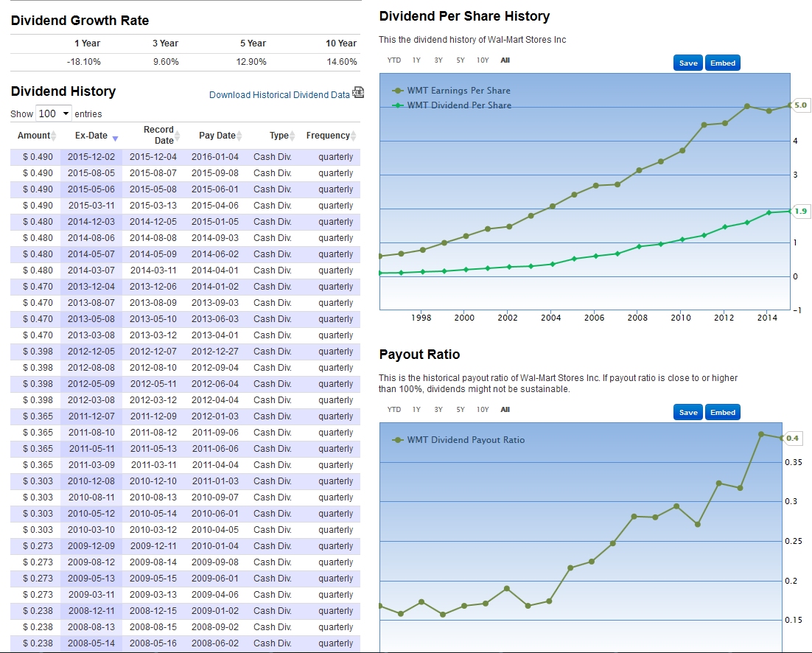Select 1Y range in Payout Ratio chart

click(416, 410)
